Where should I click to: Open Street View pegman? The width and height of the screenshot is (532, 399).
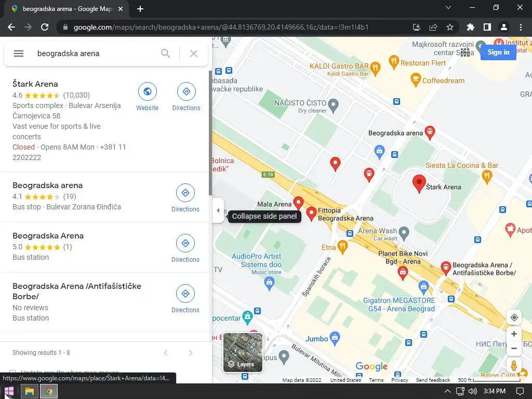514,366
